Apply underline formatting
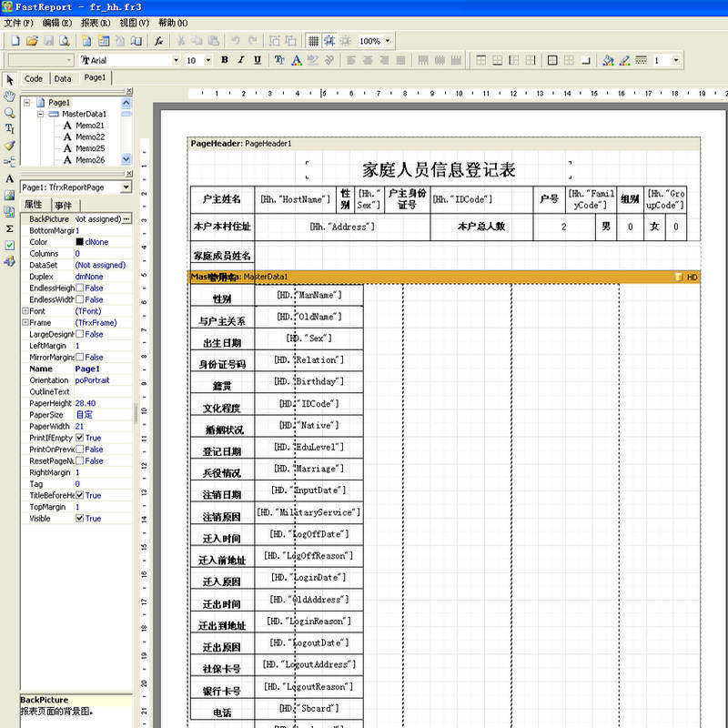The width and height of the screenshot is (728, 728). [258, 60]
